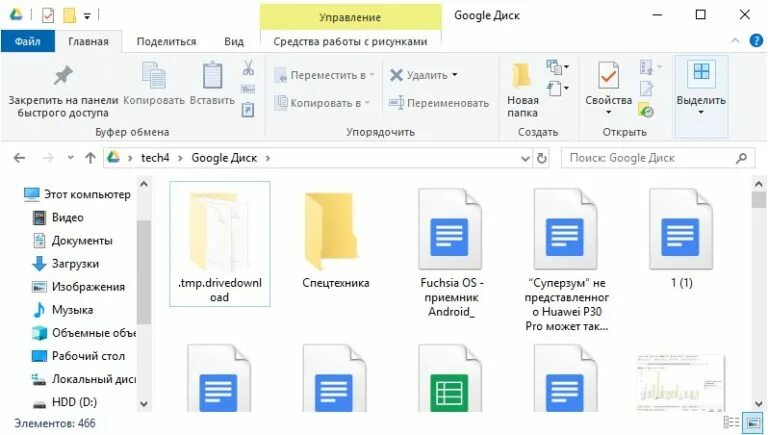Open recent locations dropdown arrow

71,158
